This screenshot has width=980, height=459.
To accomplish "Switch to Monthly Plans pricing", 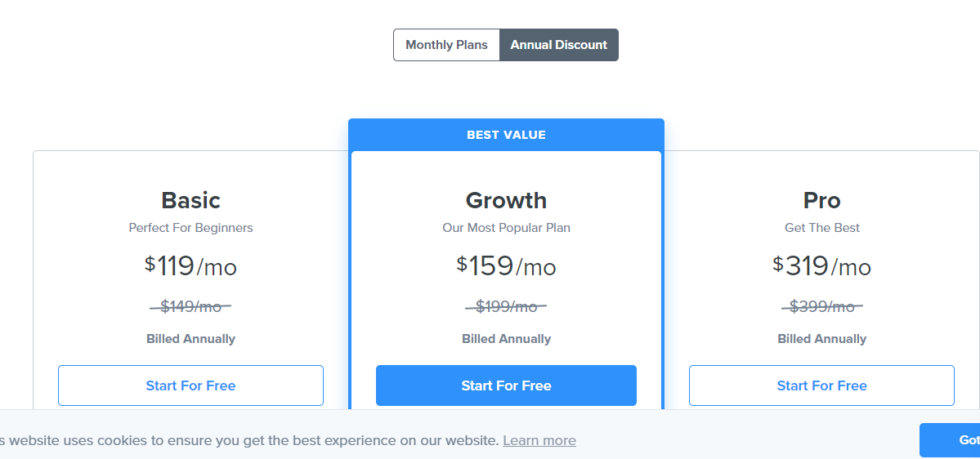I will coord(446,45).
